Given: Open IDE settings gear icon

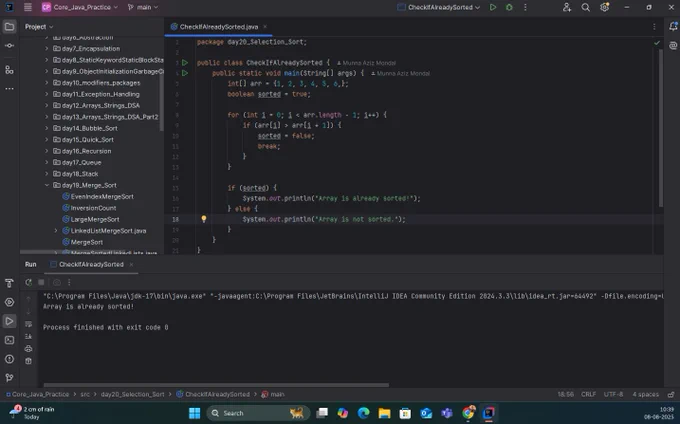Looking at the screenshot, I should [604, 7].
